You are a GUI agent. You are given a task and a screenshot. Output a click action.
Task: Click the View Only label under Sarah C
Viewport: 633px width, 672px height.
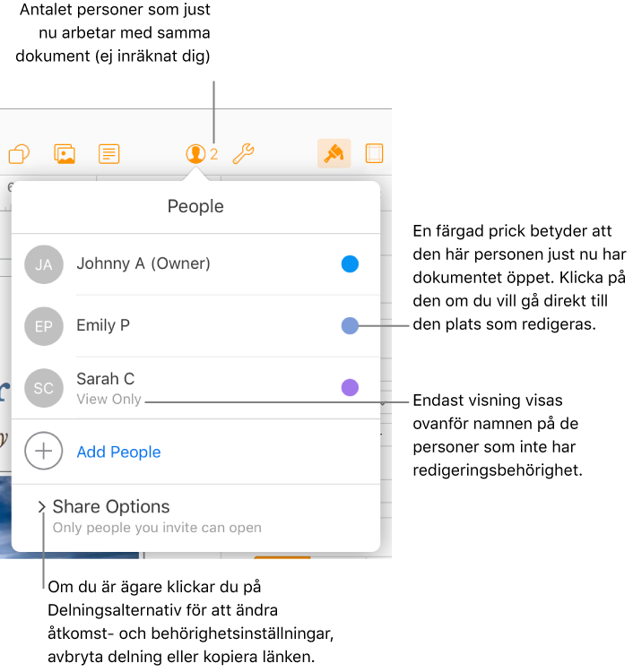(x=108, y=399)
